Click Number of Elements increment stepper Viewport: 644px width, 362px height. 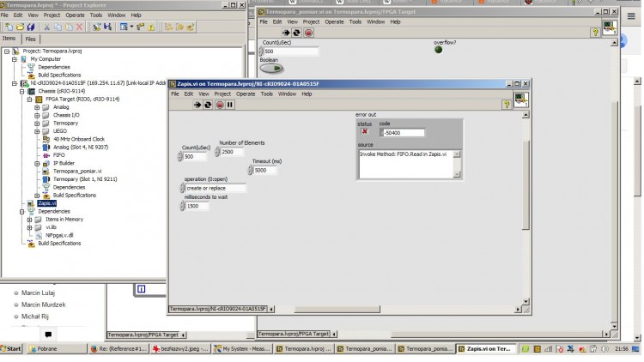217,150
